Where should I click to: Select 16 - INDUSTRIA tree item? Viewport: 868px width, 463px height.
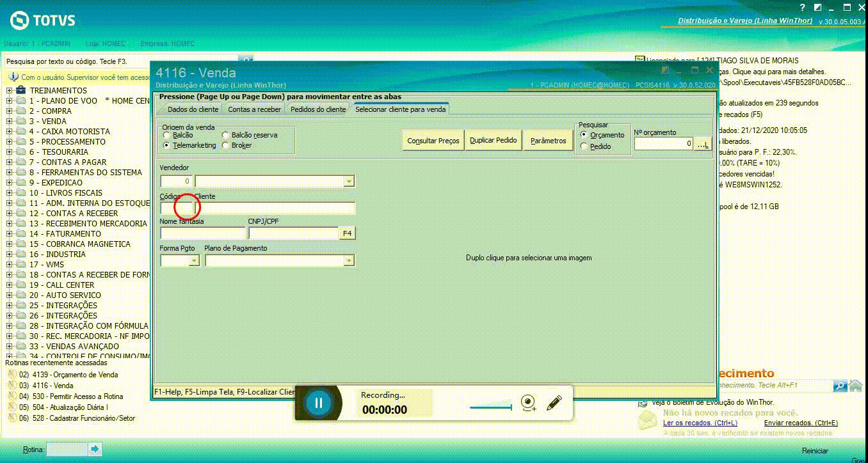[57, 254]
